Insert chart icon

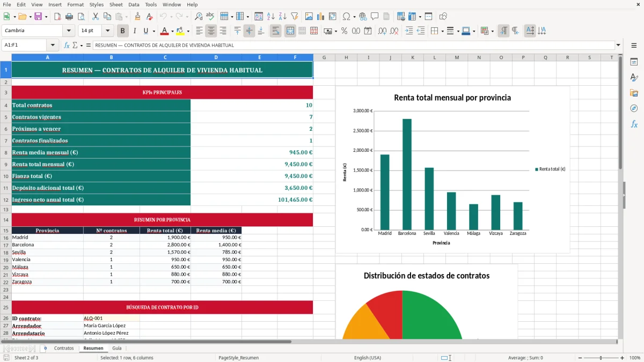[321, 17]
